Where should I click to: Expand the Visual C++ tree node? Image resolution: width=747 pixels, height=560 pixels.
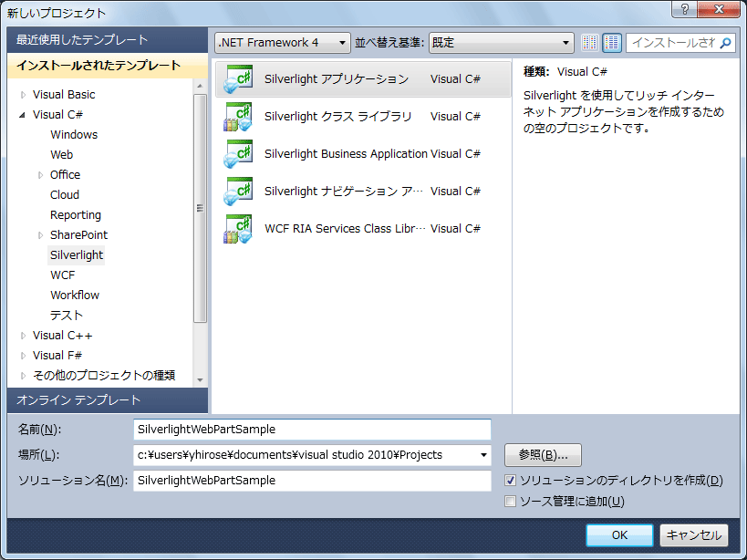(23, 336)
